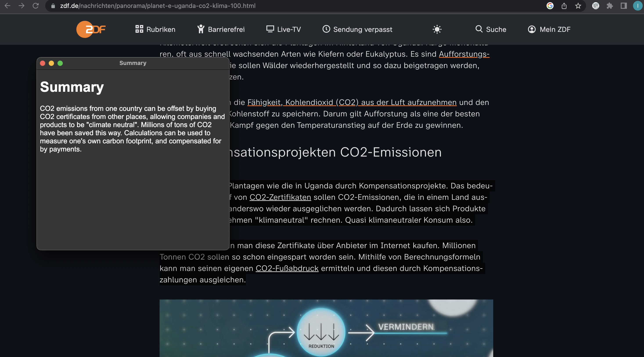
Task: Open Mein ZDF account
Action: coord(549,29)
